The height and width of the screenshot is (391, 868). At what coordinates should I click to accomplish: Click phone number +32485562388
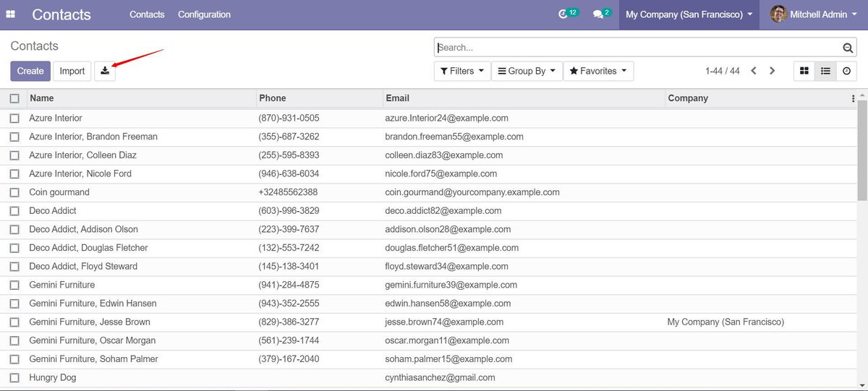(x=288, y=192)
